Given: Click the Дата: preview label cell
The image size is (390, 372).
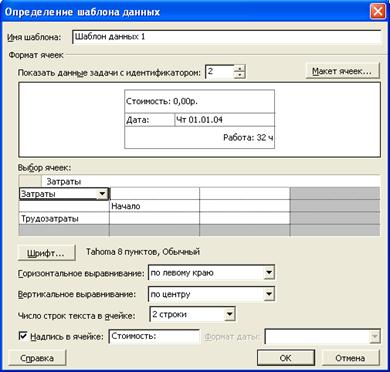Looking at the screenshot, I should (x=149, y=120).
